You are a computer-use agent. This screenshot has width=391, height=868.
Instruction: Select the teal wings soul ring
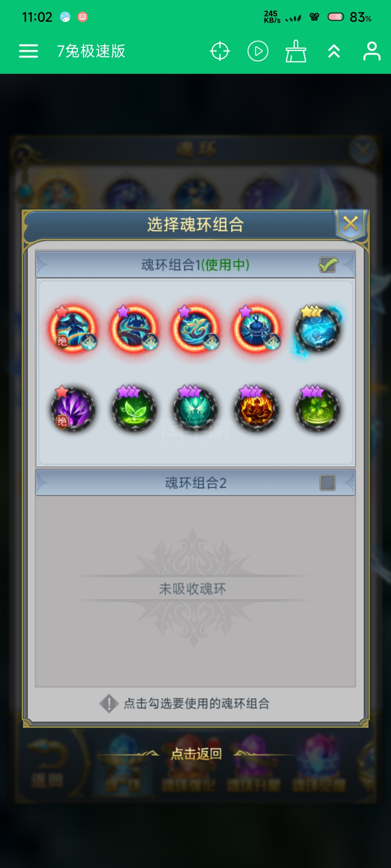point(195,409)
